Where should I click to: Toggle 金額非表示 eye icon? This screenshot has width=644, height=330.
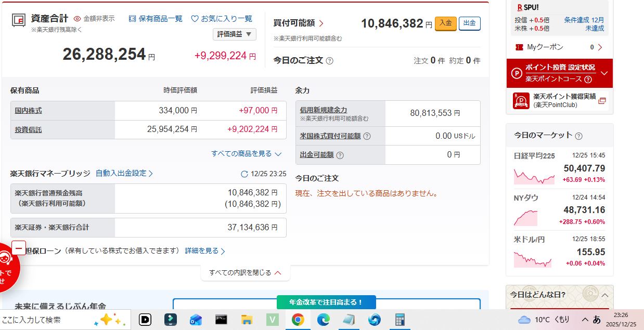pos(78,19)
